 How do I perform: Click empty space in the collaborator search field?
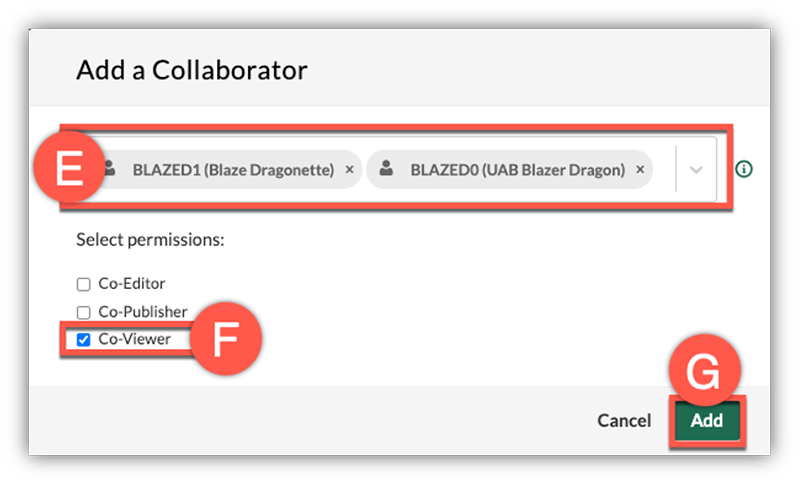pos(664,170)
